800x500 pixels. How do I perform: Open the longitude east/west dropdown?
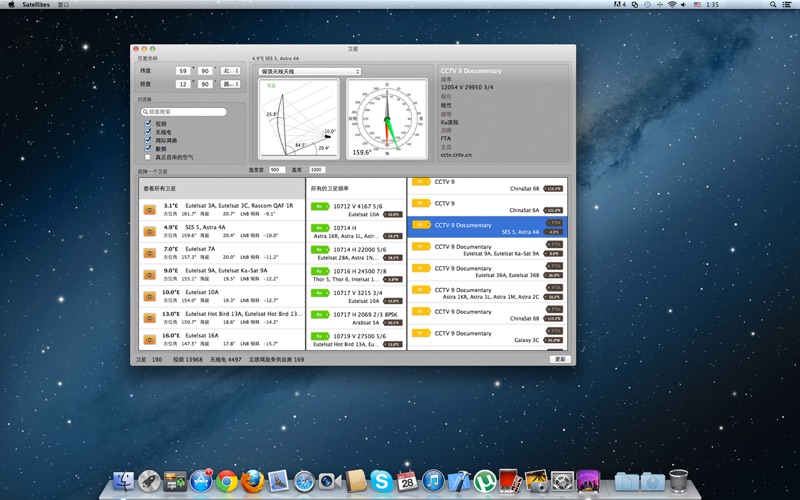coord(230,84)
